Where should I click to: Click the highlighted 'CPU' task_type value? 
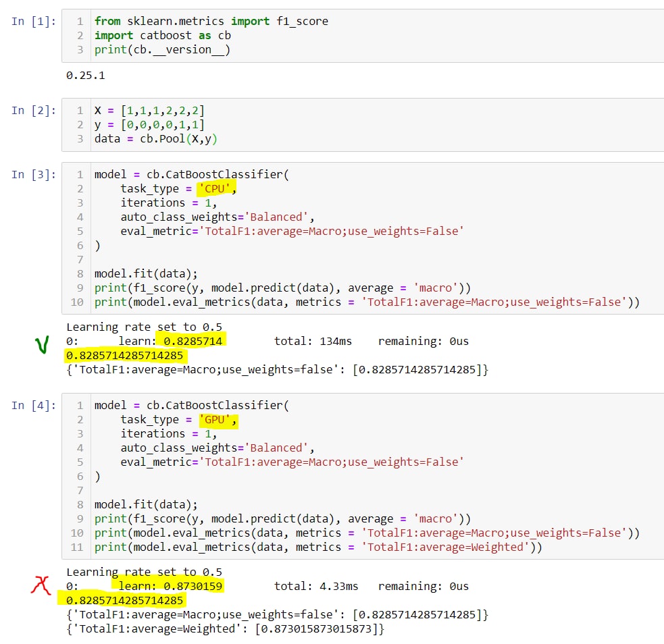218,188
